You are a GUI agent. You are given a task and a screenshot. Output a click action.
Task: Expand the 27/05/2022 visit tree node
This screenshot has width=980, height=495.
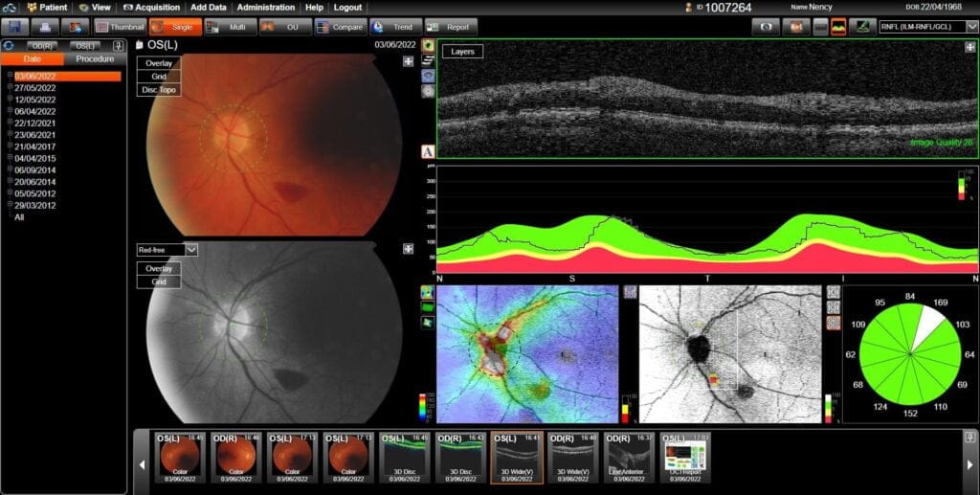(10, 87)
